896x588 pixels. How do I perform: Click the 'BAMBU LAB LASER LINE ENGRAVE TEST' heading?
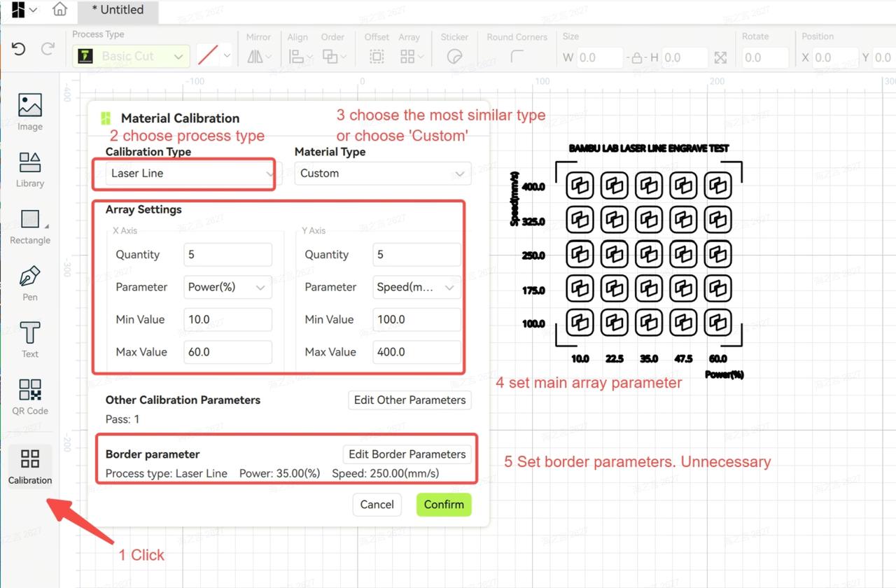pos(649,148)
